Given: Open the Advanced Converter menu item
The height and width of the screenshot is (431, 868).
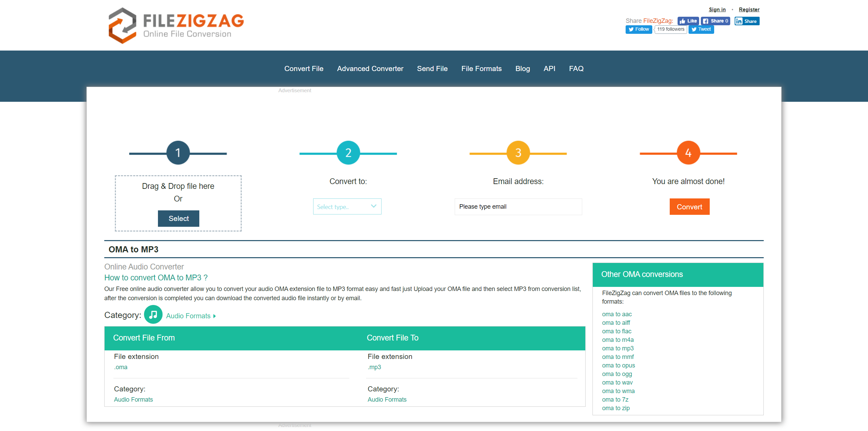Looking at the screenshot, I should tap(370, 69).
